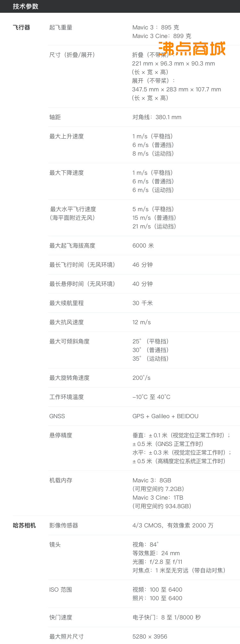This screenshot has width=240, height=644.
Task: Click the 46 分钟 flight time value
Action: click(143, 265)
